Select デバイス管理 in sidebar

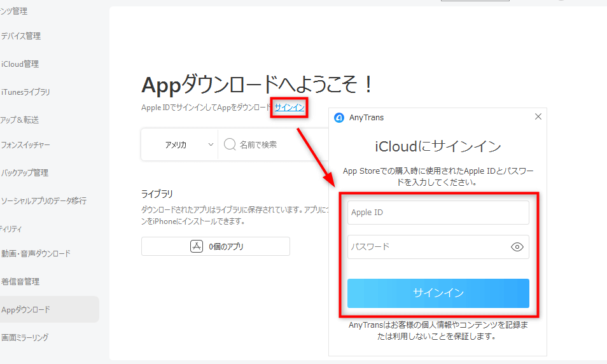(21, 36)
